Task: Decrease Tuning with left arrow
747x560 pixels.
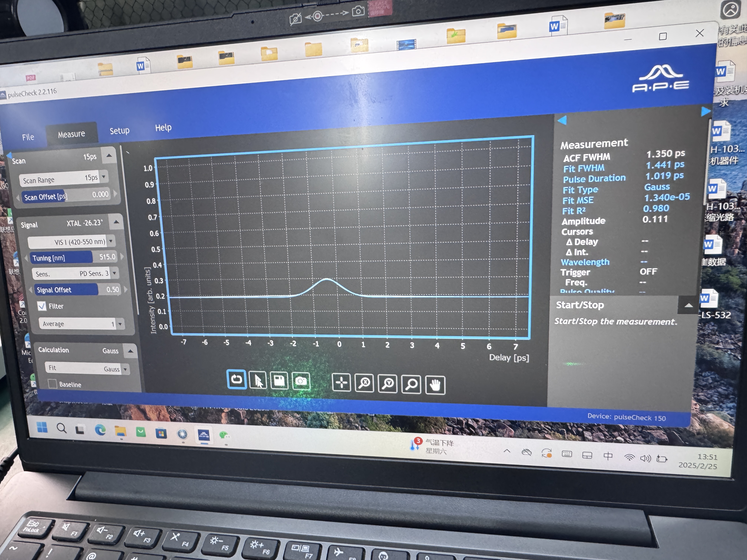Action: tap(26, 259)
